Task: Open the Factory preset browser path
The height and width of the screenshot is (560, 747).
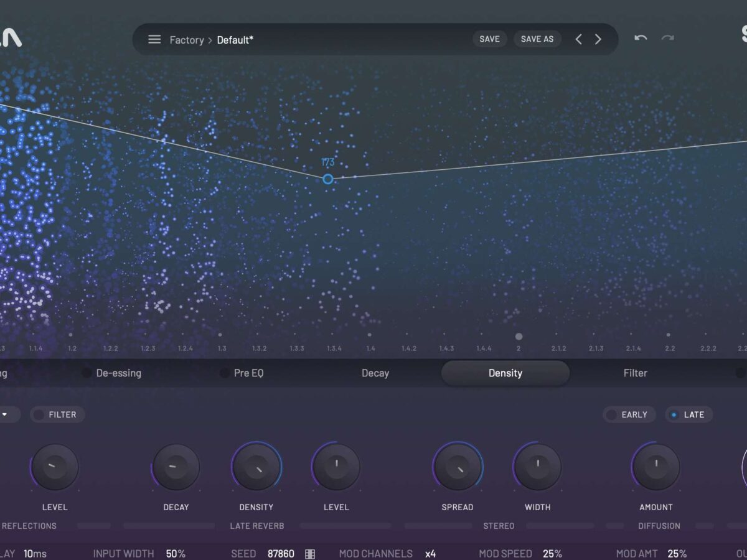Action: pos(186,40)
